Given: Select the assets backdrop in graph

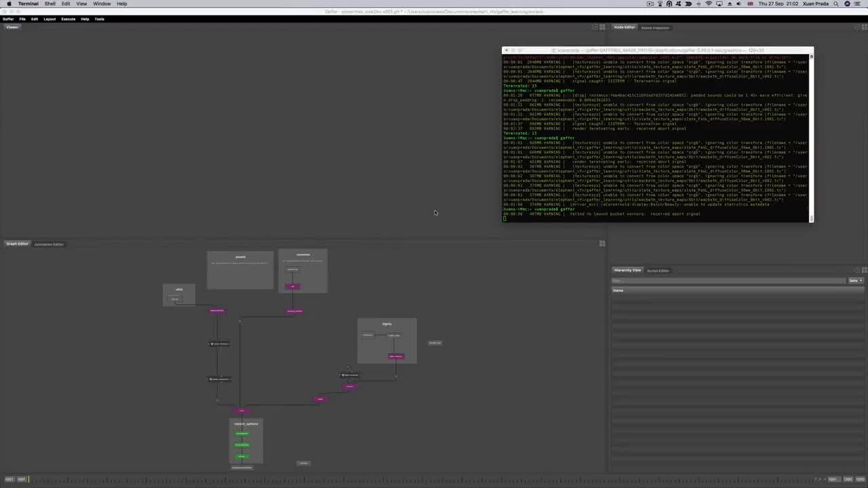Looking at the screenshot, I should pyautogui.click(x=240, y=270).
